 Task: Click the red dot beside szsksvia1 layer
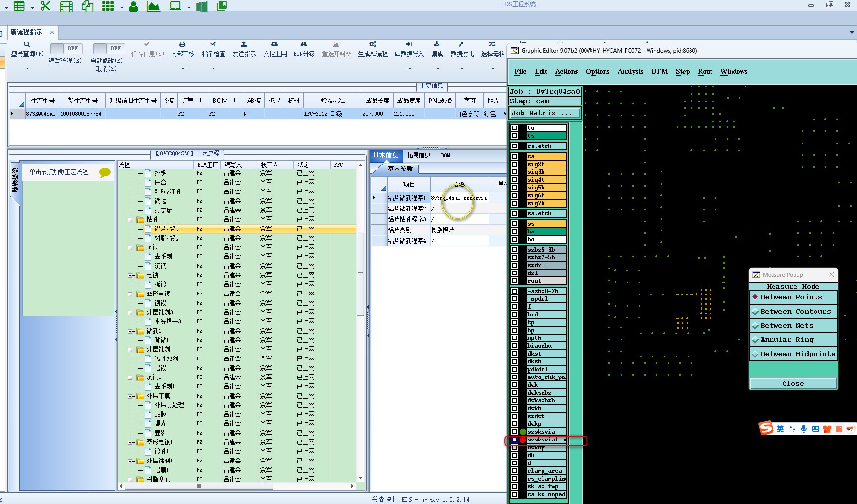[x=523, y=440]
